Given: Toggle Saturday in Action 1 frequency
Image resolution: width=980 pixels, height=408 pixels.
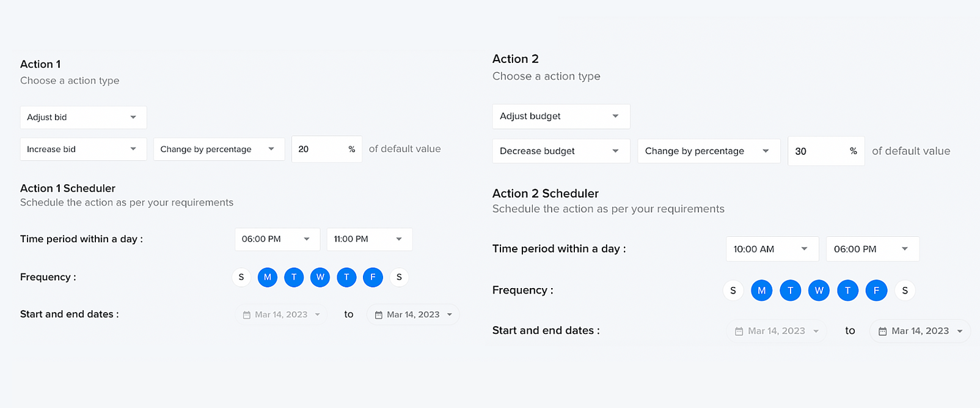Looking at the screenshot, I should coord(399,277).
